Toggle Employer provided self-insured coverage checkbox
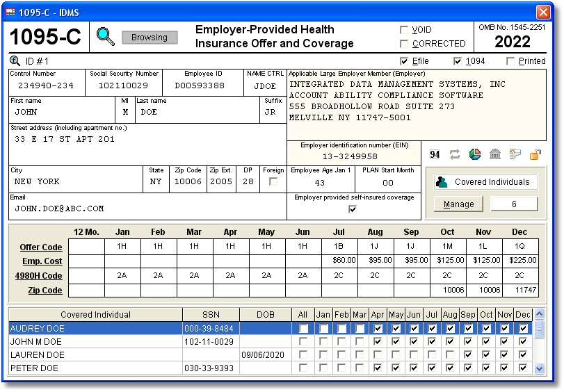Image resolution: width=564 pixels, height=392 pixels. click(353, 209)
